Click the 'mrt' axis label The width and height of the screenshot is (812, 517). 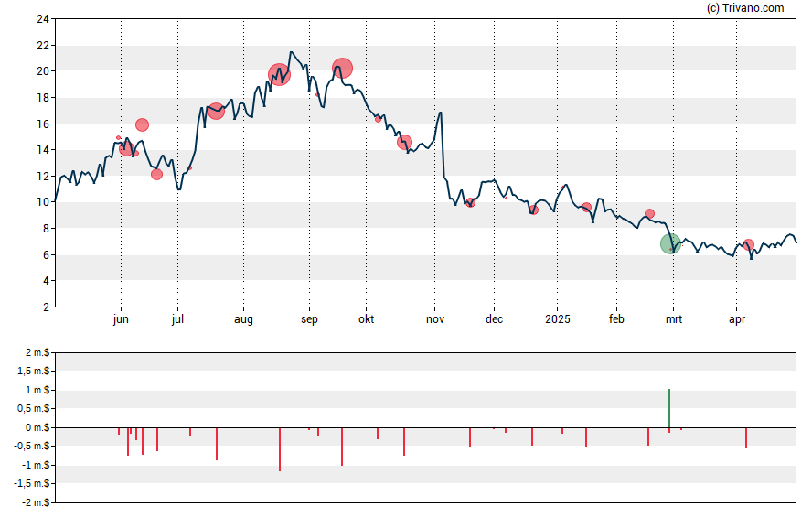[674, 319]
